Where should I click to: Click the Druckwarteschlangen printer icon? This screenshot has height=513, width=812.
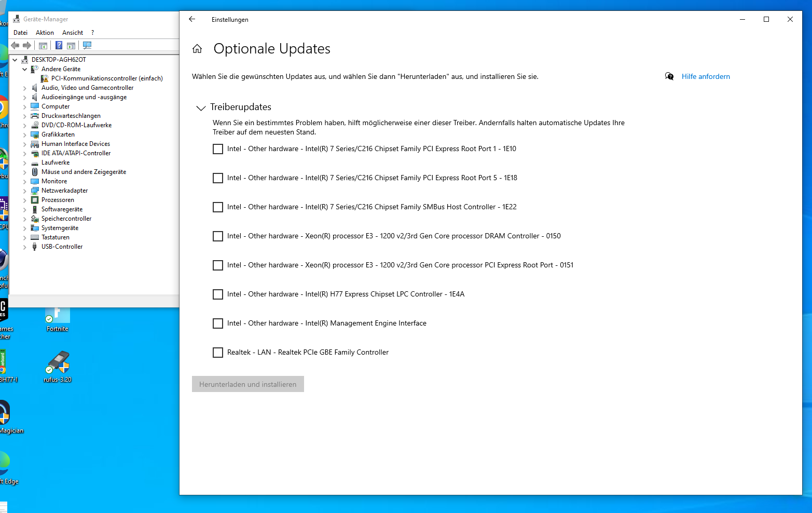click(x=35, y=116)
